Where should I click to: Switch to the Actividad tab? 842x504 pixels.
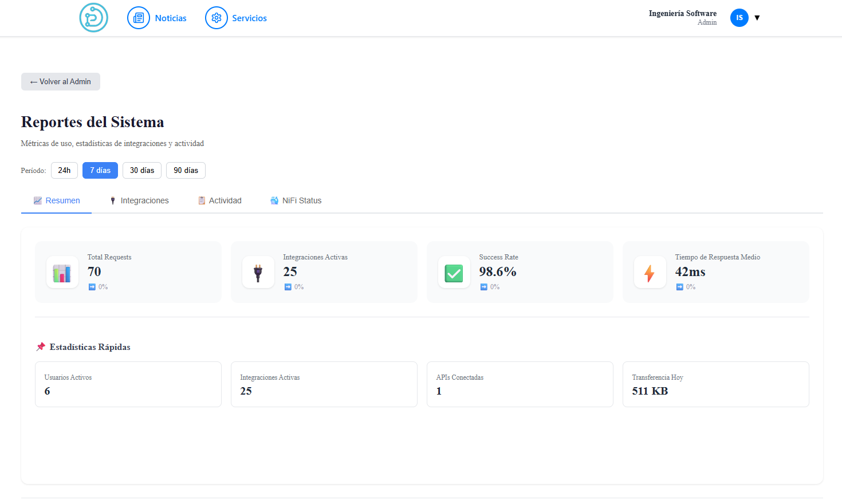[219, 200]
